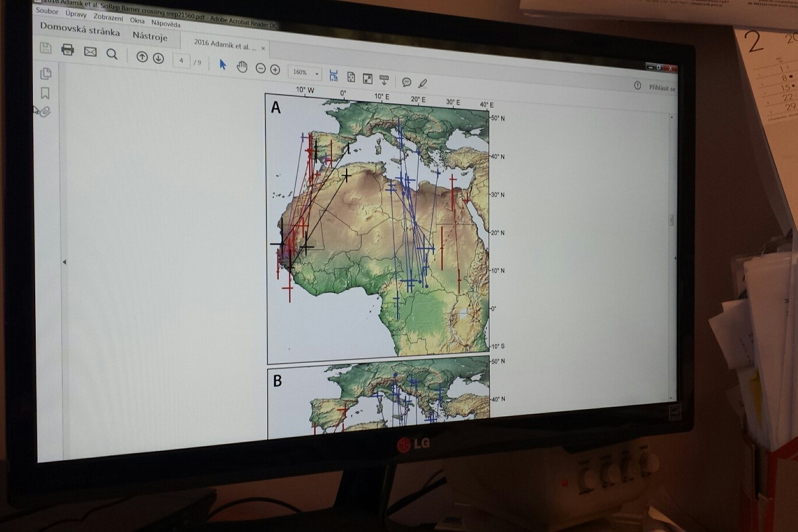
Task: Activate the hand pan tool
Action: 242,67
